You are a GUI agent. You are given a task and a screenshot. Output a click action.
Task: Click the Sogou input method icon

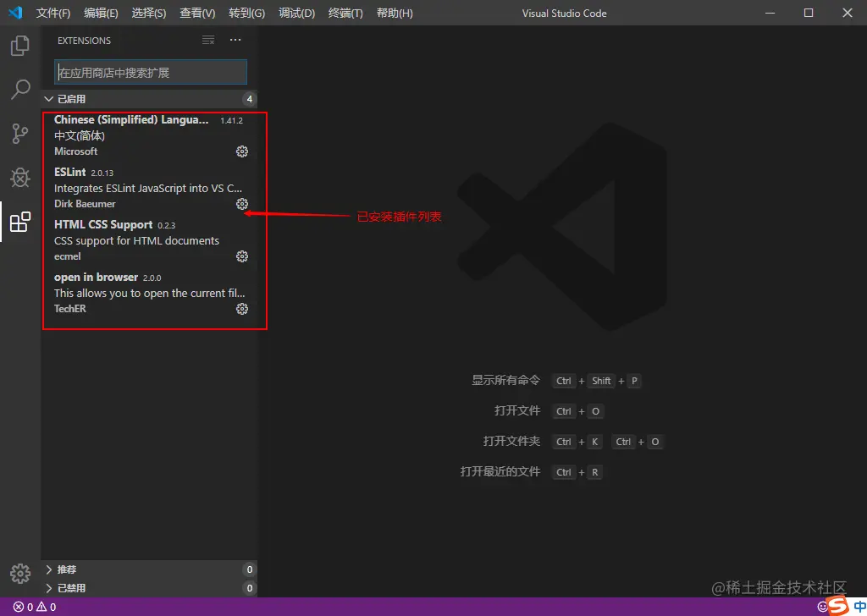pyautogui.click(x=839, y=606)
